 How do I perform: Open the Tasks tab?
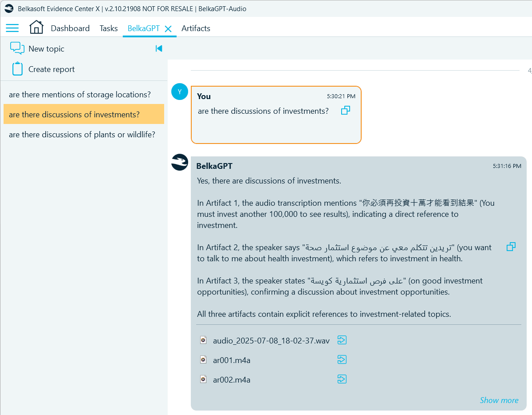(109, 28)
